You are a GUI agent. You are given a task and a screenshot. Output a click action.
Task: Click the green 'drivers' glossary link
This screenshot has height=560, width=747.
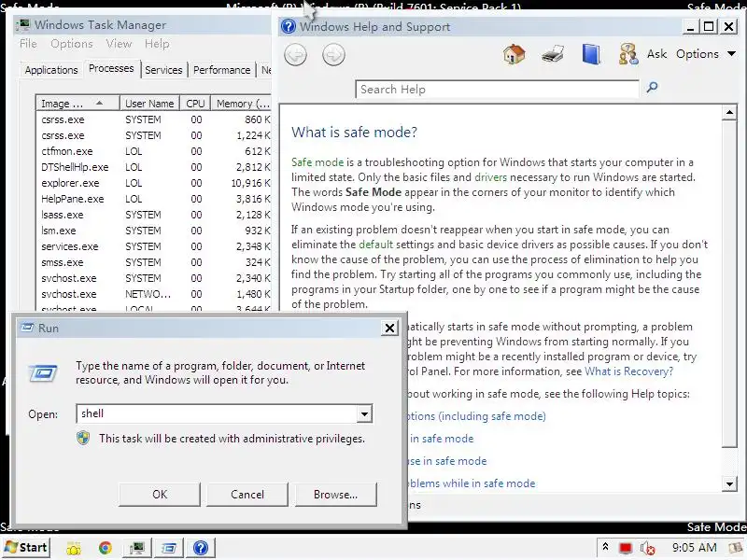(x=490, y=177)
